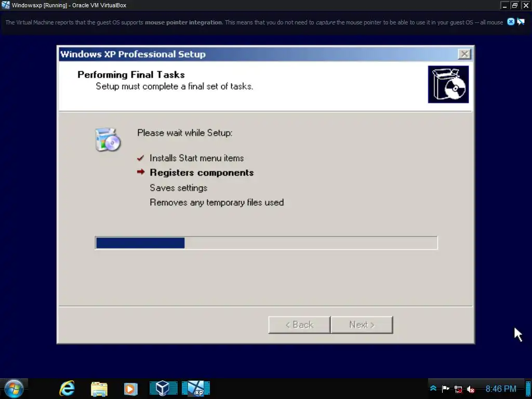
Task: Click the setup progress bar
Action: [x=267, y=243]
